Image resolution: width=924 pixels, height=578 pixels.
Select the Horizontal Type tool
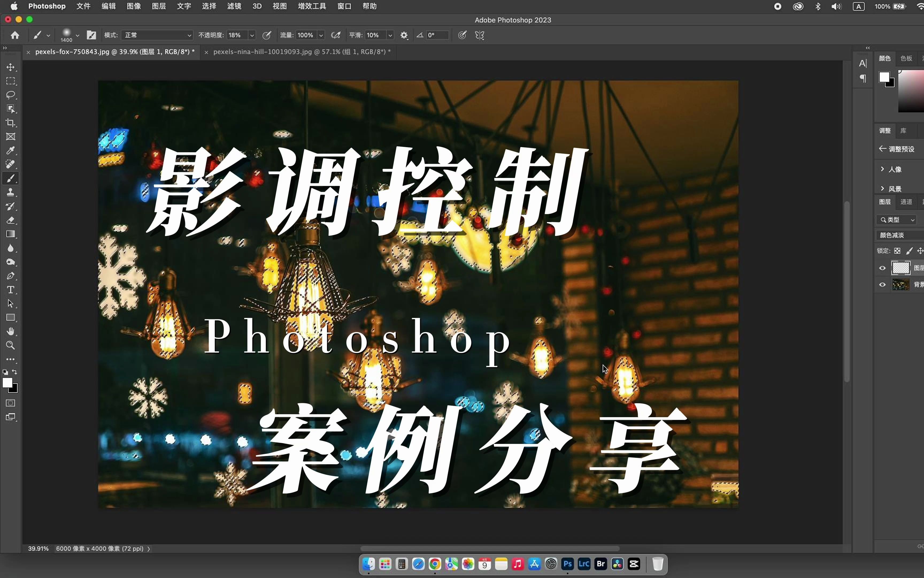pos(10,290)
